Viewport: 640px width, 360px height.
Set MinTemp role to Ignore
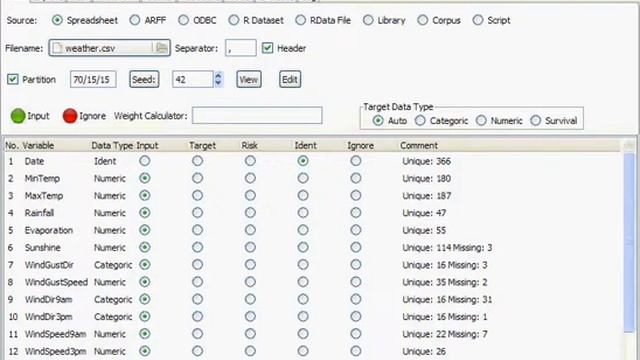click(x=356, y=178)
